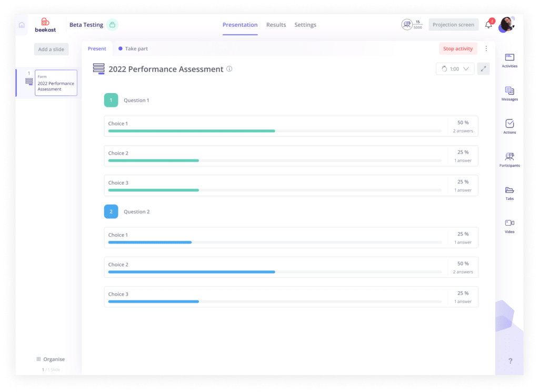Click the Question 2 number badge

pyautogui.click(x=111, y=212)
